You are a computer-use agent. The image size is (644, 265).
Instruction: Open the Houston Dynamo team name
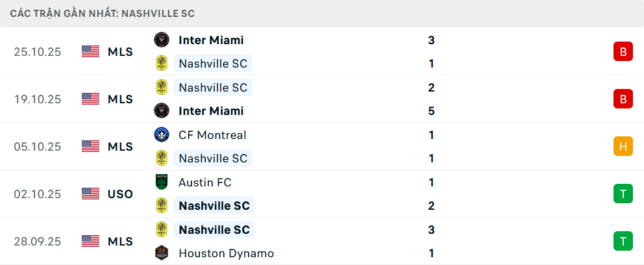tap(226, 253)
